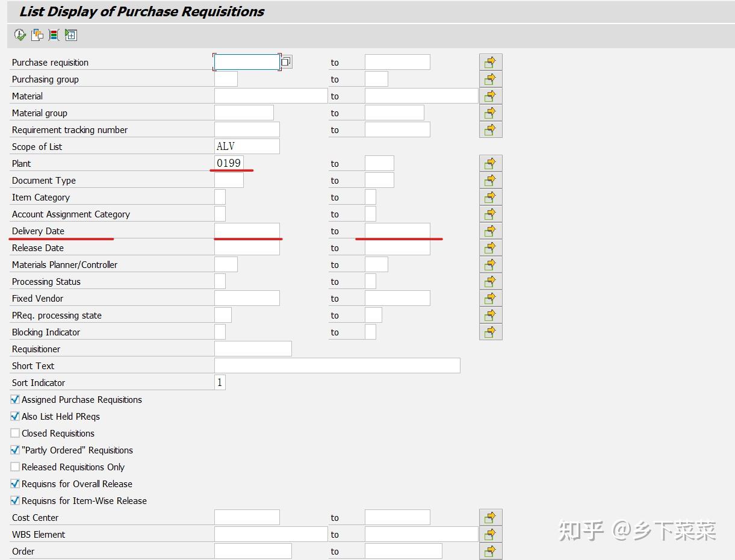Open multiple selection for Purchase requisition
This screenshot has width=735, height=560.
point(491,62)
